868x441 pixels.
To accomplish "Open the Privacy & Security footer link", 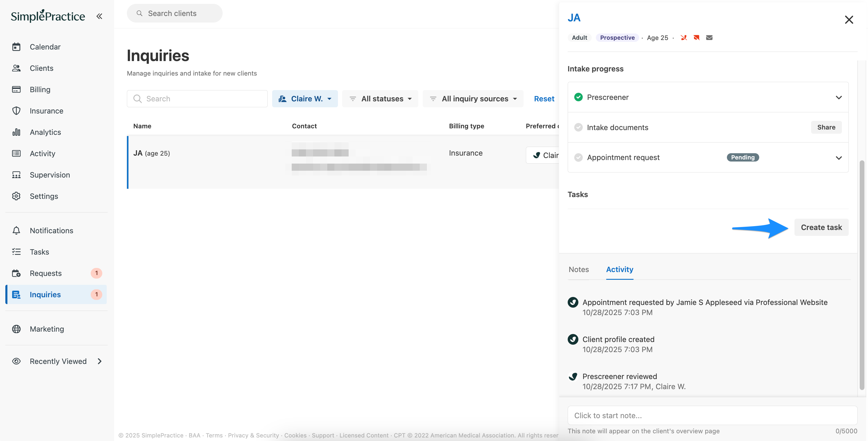I will [253, 435].
